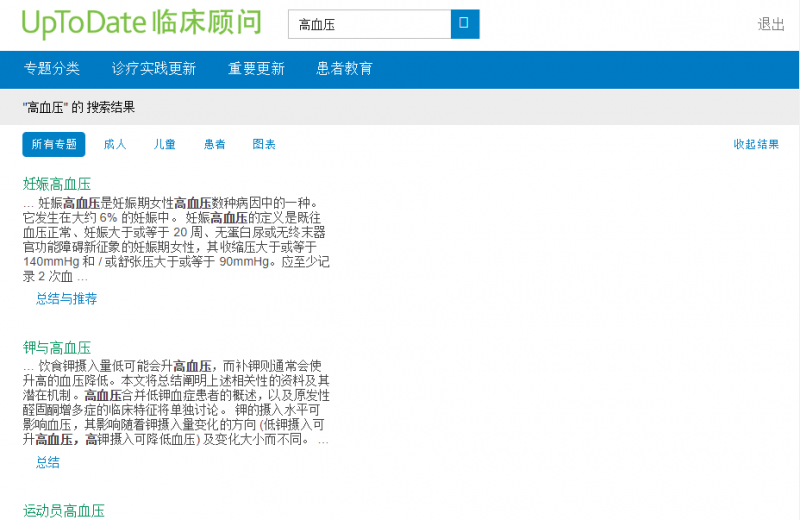Click the 妊娠高血压 result snippet text
The width and height of the screenshot is (800, 520).
tap(176, 240)
